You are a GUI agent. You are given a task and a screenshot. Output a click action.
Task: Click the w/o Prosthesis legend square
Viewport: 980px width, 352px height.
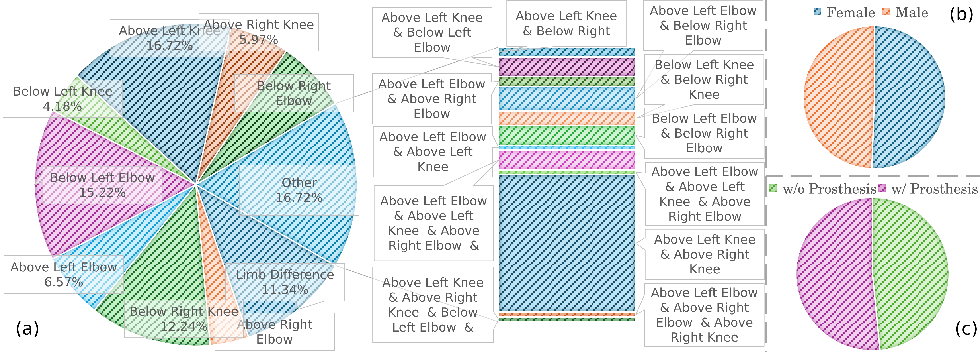click(x=773, y=187)
